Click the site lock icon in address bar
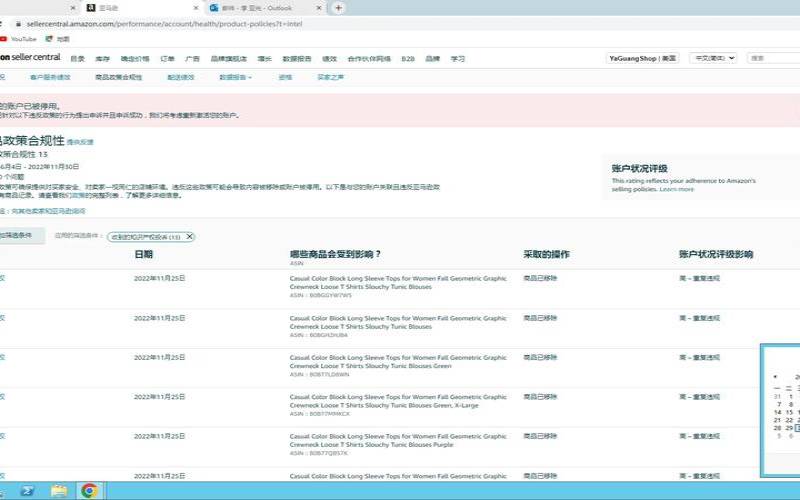Viewport: 800px width, 500px height. (x=18, y=24)
